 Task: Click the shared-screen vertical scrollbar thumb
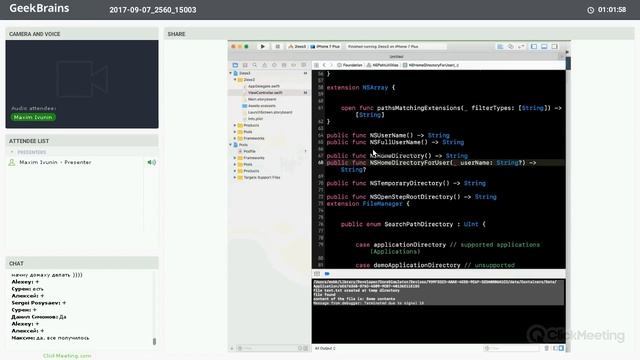568,62
